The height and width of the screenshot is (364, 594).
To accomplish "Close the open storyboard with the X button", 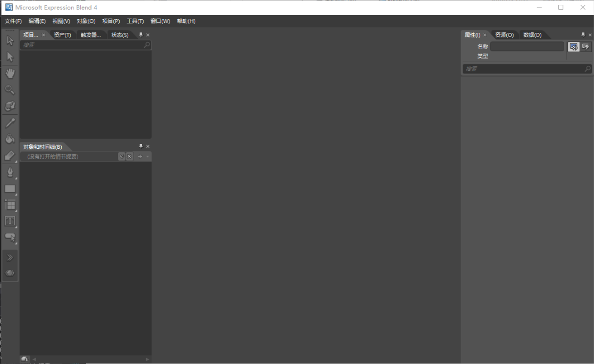I will (x=129, y=156).
